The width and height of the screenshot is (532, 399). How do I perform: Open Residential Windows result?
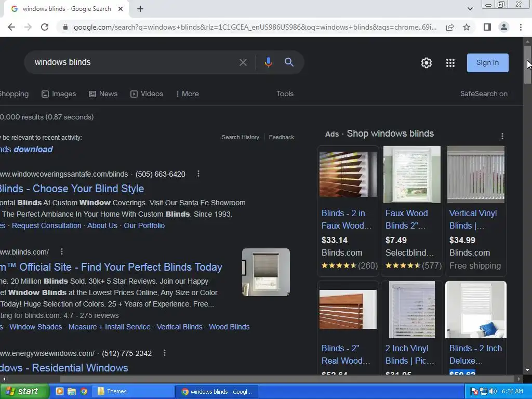click(64, 368)
